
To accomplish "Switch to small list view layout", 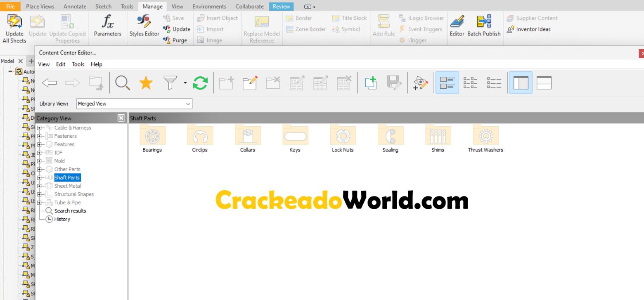I will (471, 83).
